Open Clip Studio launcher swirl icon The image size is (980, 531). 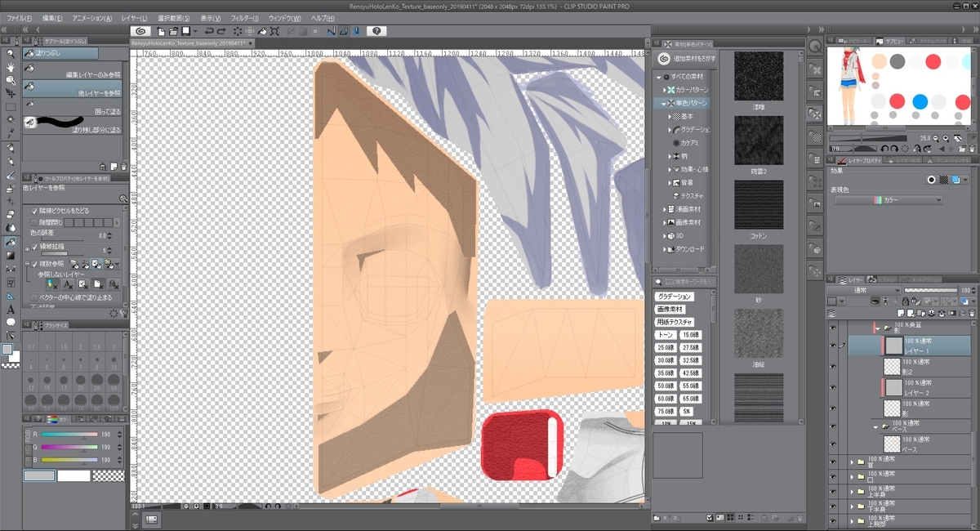(x=140, y=30)
